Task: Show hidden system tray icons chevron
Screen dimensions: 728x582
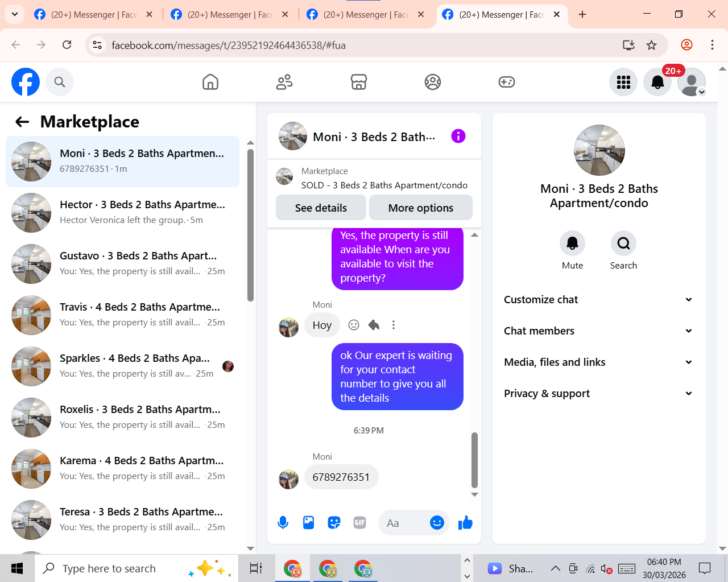Action: [556, 568]
